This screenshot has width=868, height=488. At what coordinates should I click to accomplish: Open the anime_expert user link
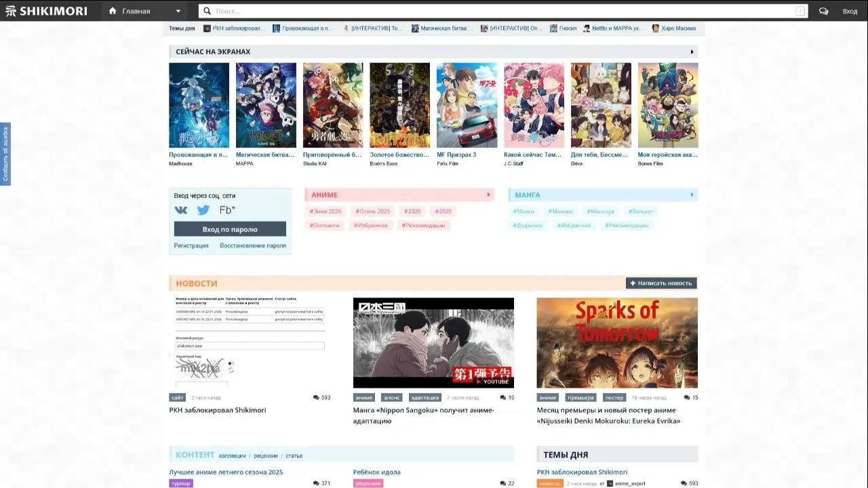pos(627,483)
